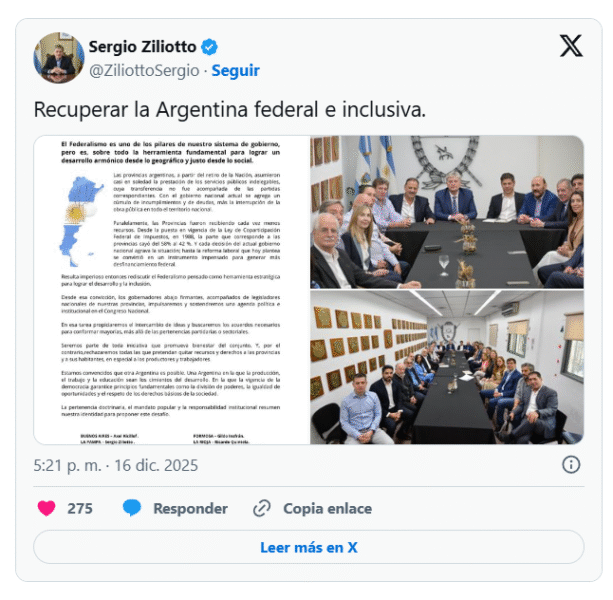View the 275 likes count
This screenshot has width=613, height=600.
tap(80, 509)
